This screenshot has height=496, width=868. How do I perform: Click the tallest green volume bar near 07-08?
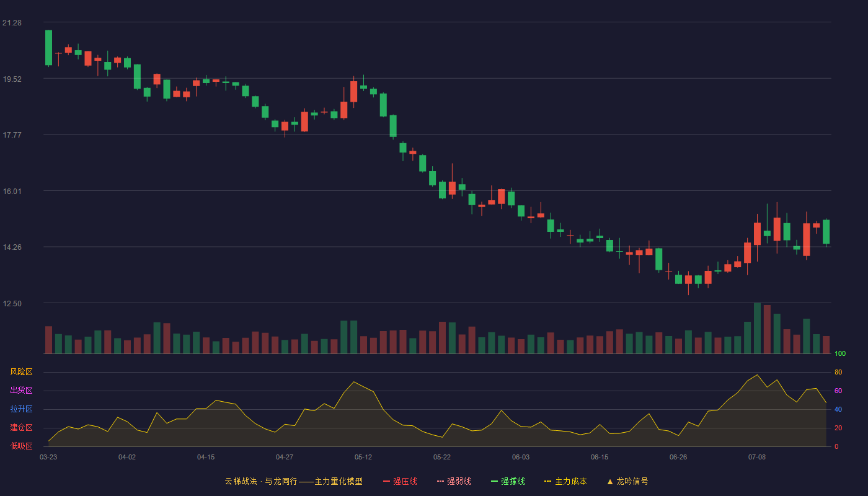coord(757,328)
